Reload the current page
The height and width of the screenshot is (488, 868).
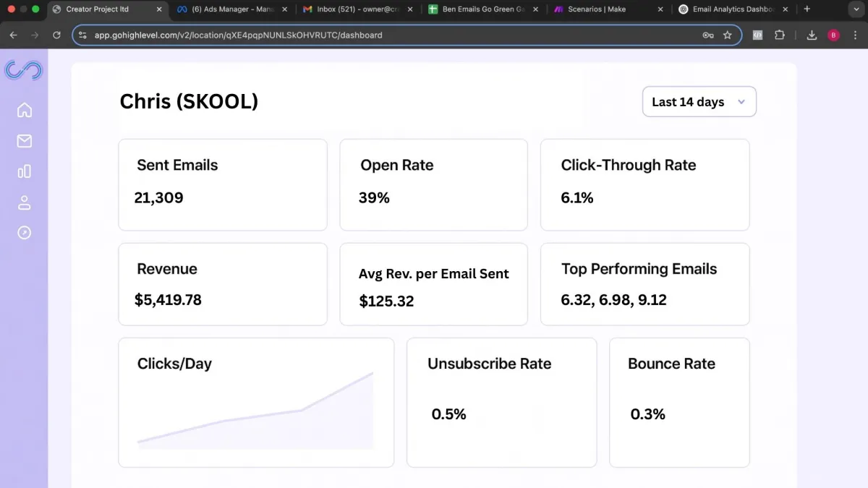[x=56, y=35]
